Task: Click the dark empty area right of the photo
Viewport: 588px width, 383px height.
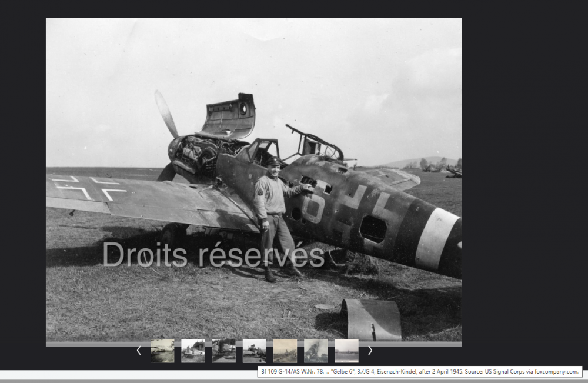Action: pyautogui.click(x=523, y=176)
